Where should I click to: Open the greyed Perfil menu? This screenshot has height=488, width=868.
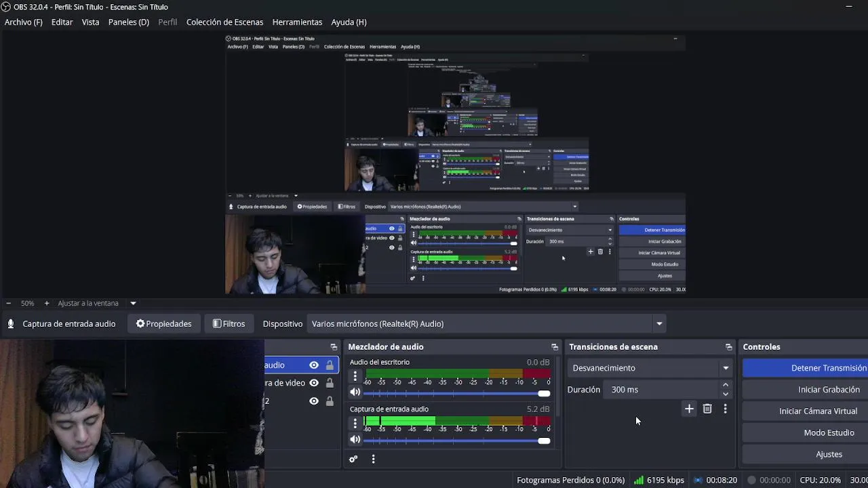[167, 22]
